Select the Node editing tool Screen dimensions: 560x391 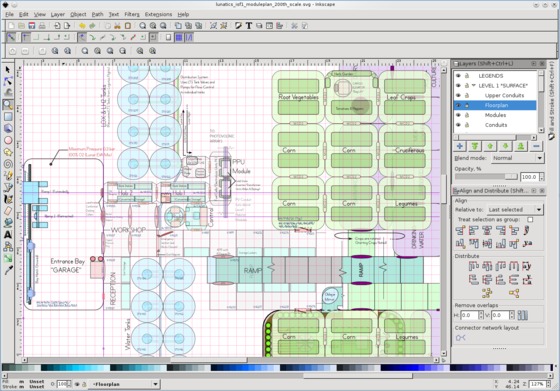[x=8, y=81]
